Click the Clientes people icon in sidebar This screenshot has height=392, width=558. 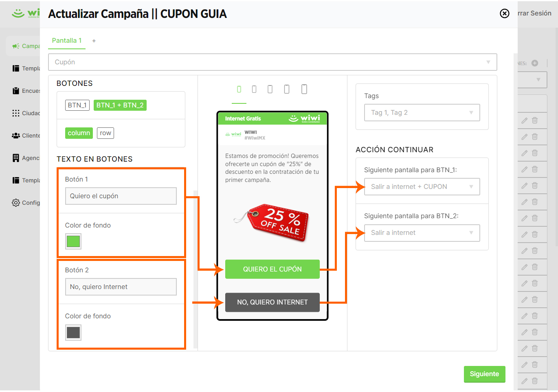pyautogui.click(x=16, y=136)
